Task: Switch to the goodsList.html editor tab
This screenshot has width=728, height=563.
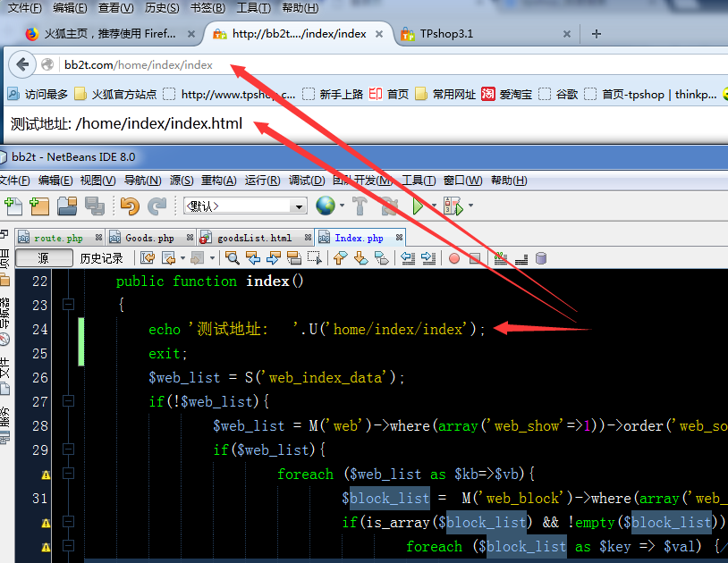Action: tap(248, 238)
